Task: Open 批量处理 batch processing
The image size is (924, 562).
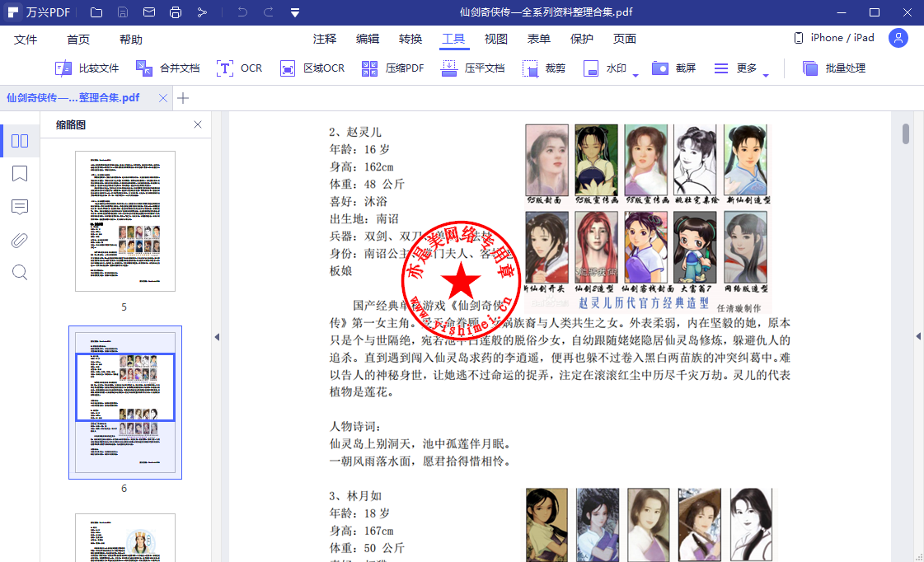Action: pyautogui.click(x=834, y=68)
